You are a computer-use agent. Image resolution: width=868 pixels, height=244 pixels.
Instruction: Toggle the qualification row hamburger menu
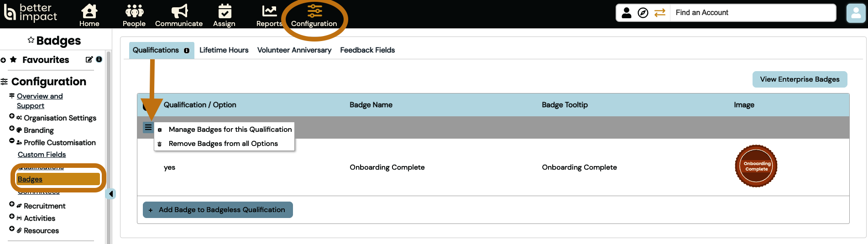(x=148, y=127)
